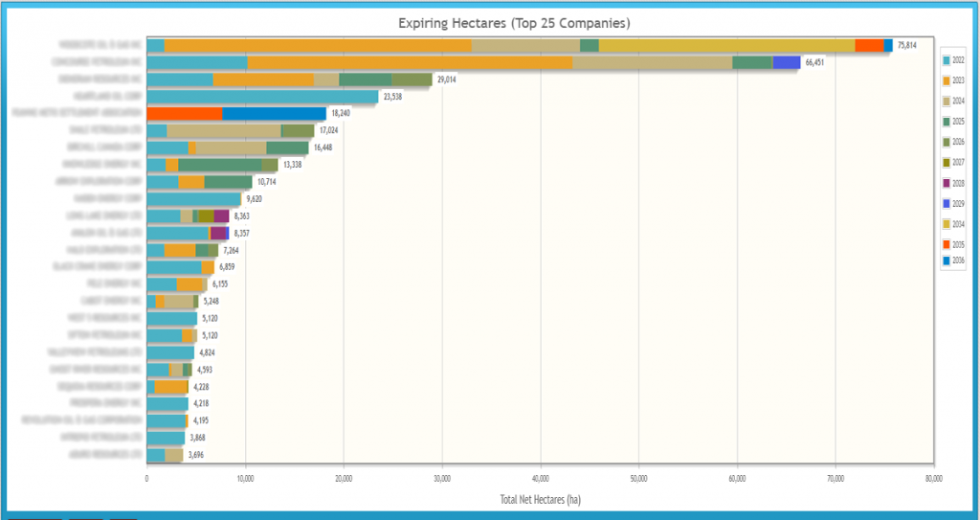Click the 80,000 x-axis tick label

point(934,478)
